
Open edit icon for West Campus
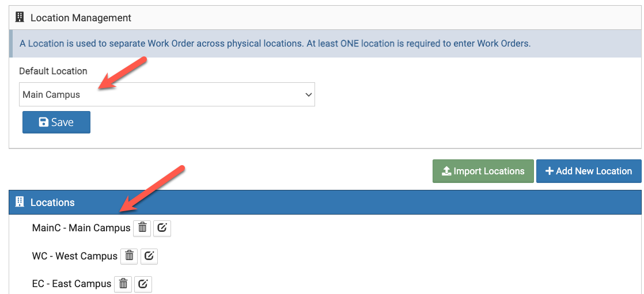tap(149, 256)
